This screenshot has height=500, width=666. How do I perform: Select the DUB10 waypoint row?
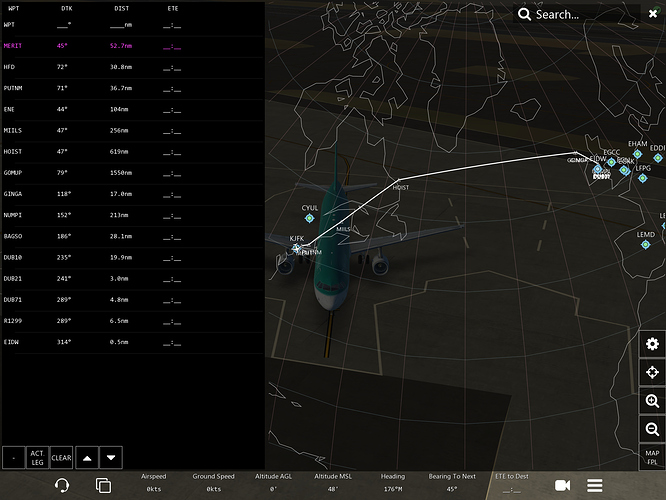(x=133, y=257)
